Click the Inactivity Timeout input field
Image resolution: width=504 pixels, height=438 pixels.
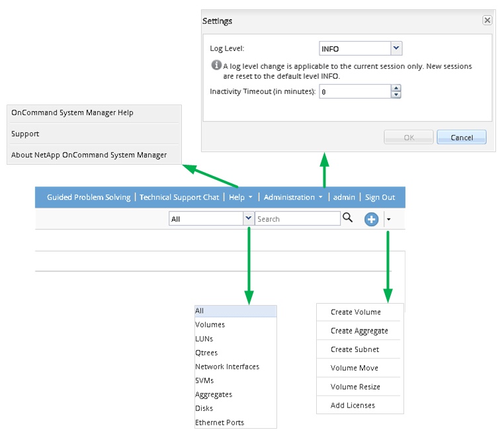(x=355, y=91)
